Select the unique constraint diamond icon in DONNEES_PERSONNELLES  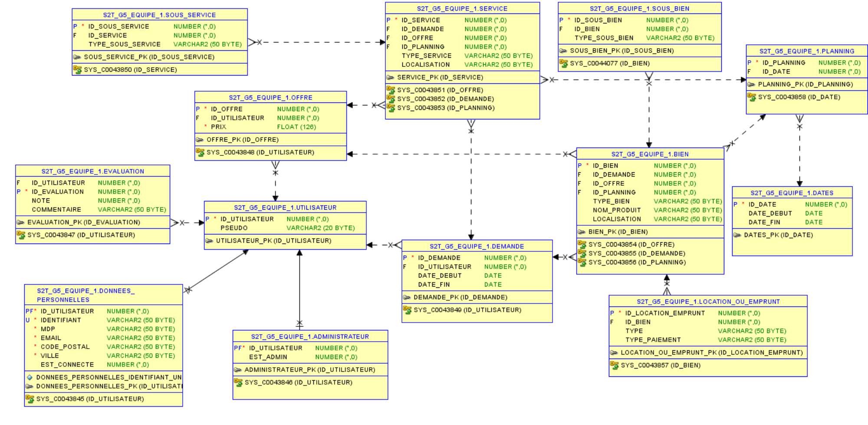[30, 378]
